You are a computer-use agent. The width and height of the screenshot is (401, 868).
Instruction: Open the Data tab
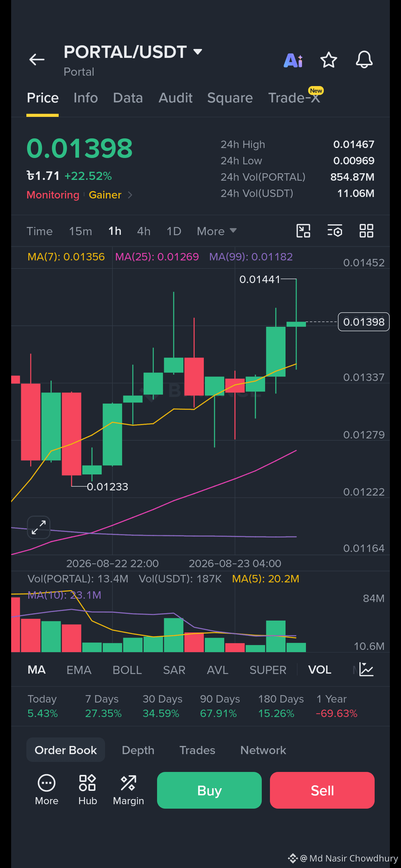[x=128, y=98]
